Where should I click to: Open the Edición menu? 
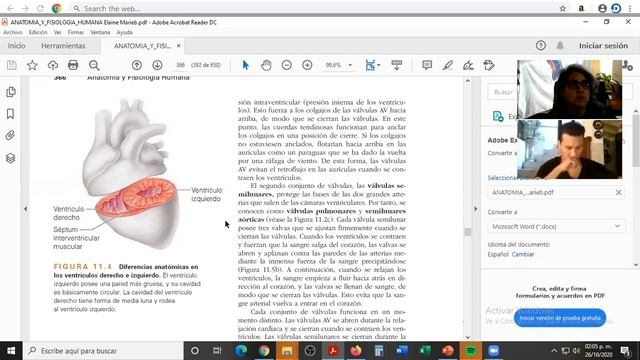[38, 32]
